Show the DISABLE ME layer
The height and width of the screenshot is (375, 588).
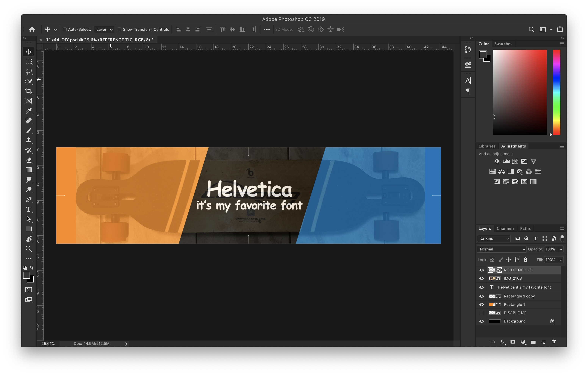(481, 313)
